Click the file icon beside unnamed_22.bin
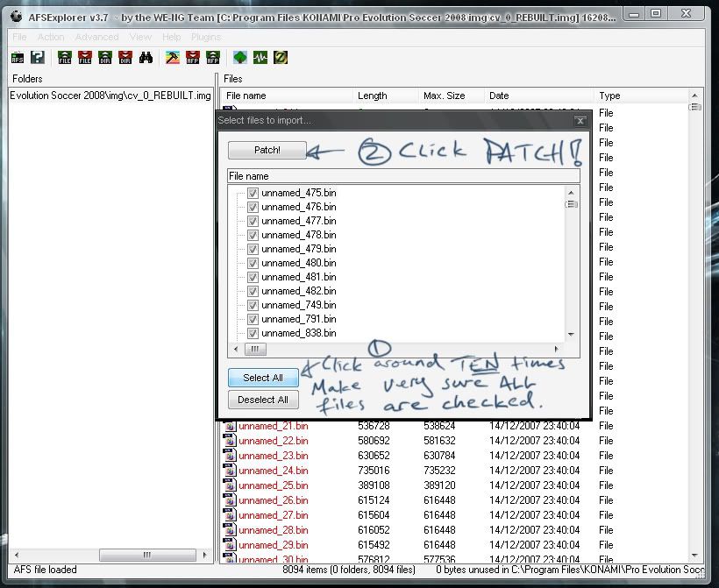 [x=230, y=441]
